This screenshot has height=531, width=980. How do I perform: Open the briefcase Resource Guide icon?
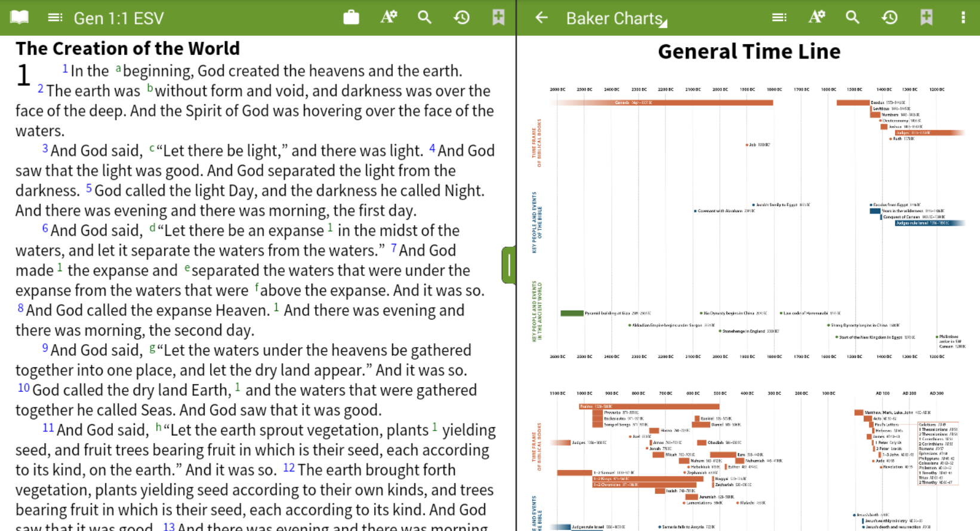click(351, 17)
